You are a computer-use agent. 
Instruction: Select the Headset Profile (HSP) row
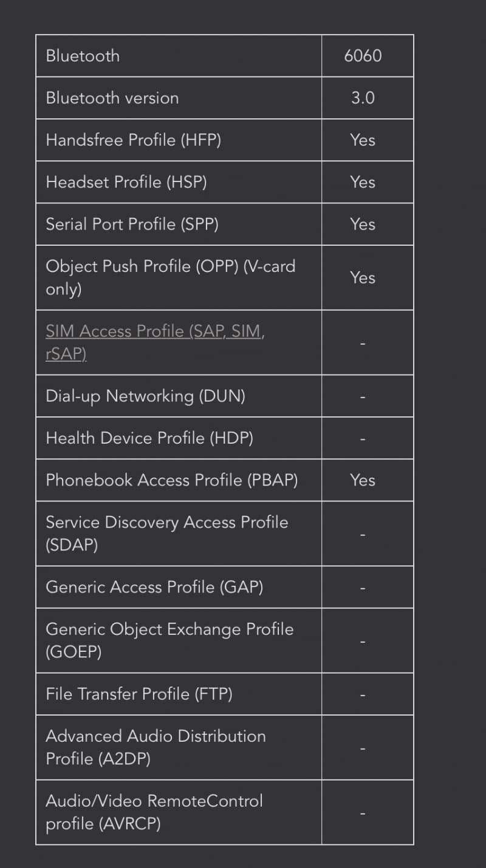click(225, 182)
